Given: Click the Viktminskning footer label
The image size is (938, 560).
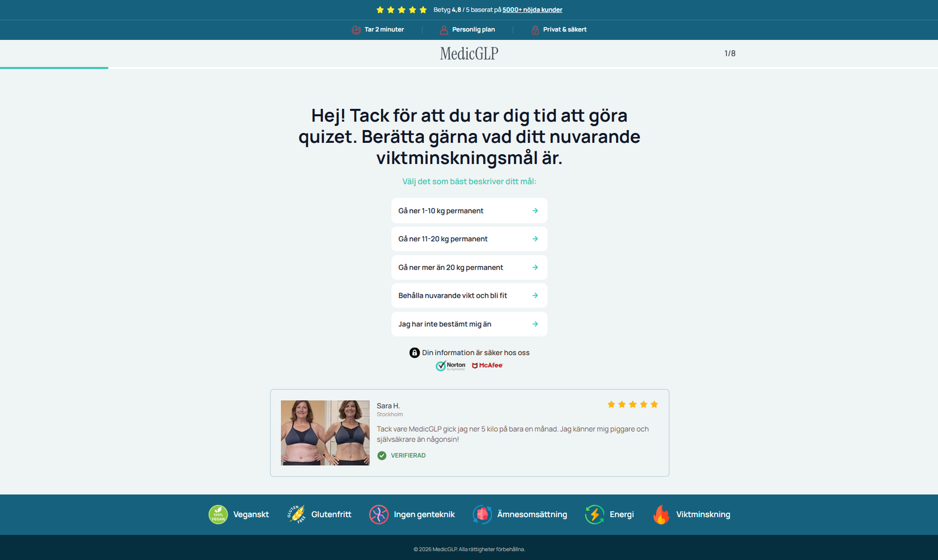Looking at the screenshot, I should click(704, 514).
